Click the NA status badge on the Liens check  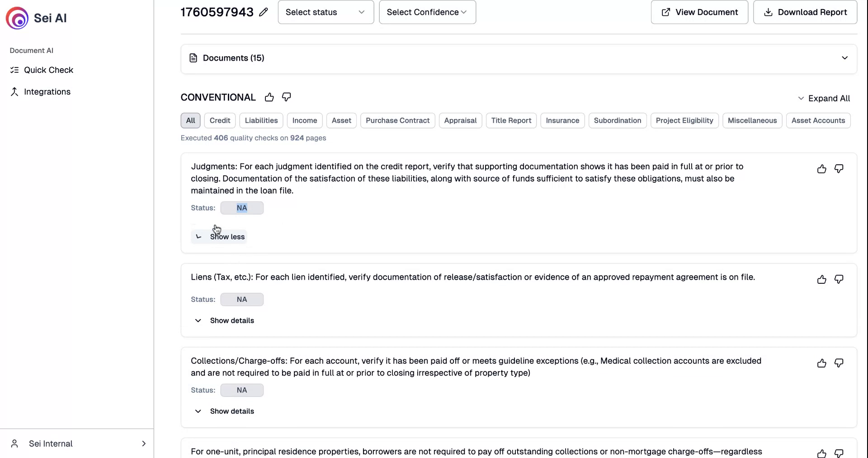242,299
